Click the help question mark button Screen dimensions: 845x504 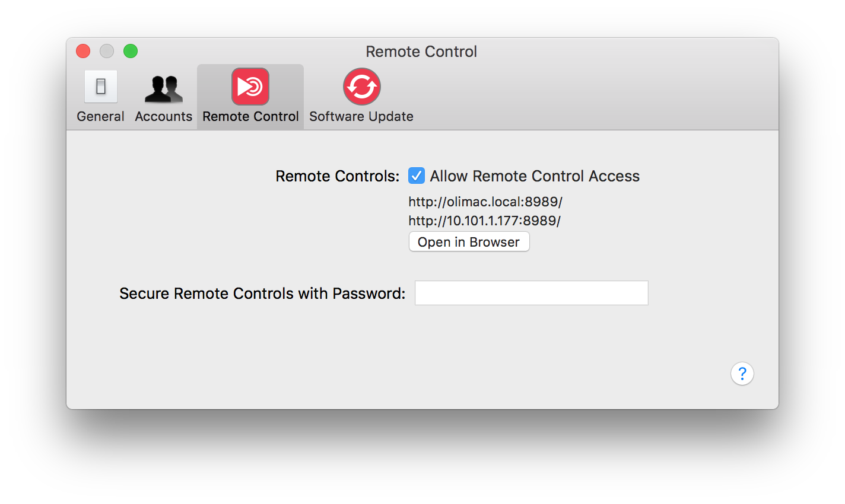coord(742,374)
